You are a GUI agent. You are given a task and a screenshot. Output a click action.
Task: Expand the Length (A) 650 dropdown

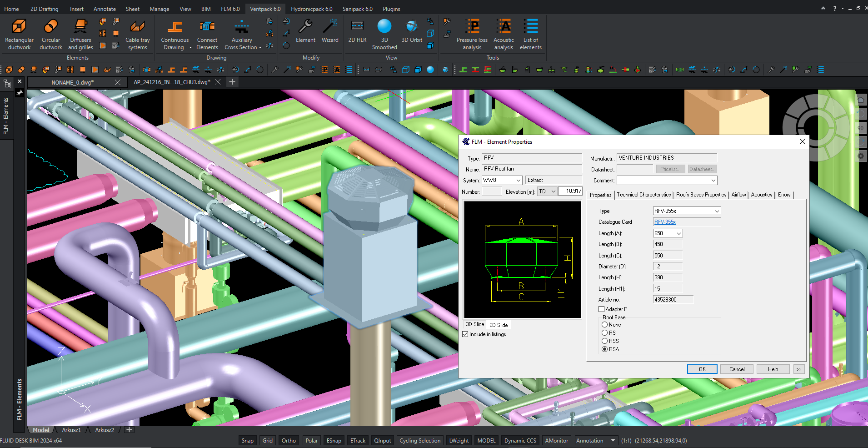coord(679,233)
